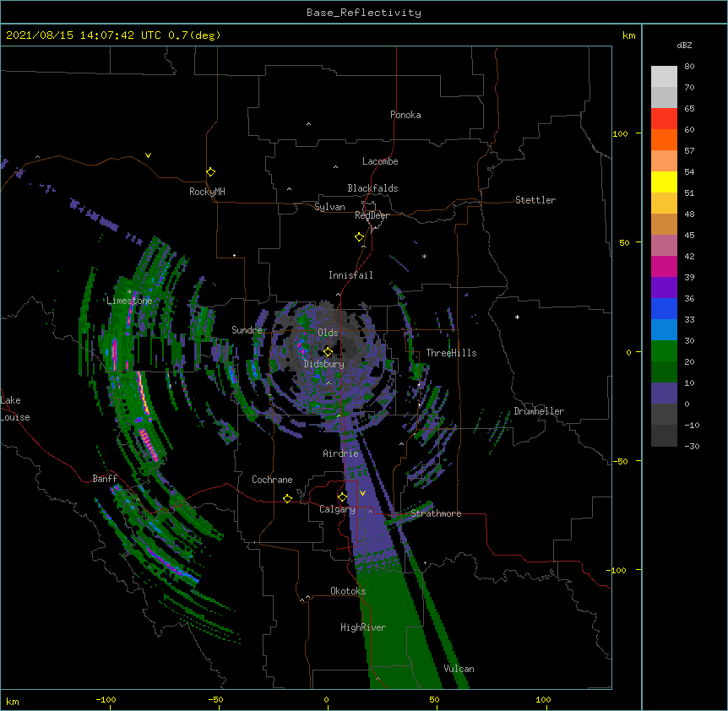Click the Sundre city label
Screen dimensions: 728x711
pyautogui.click(x=247, y=330)
